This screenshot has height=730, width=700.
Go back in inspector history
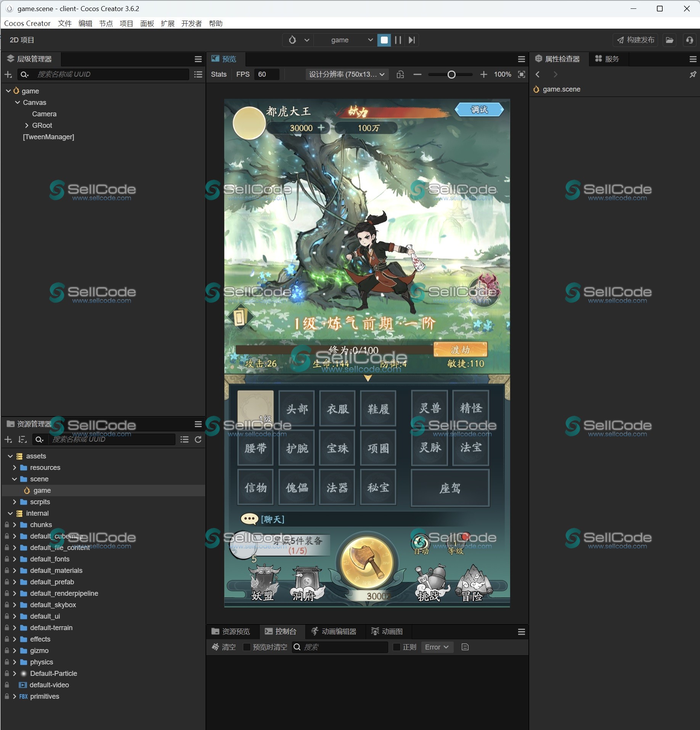coord(538,74)
